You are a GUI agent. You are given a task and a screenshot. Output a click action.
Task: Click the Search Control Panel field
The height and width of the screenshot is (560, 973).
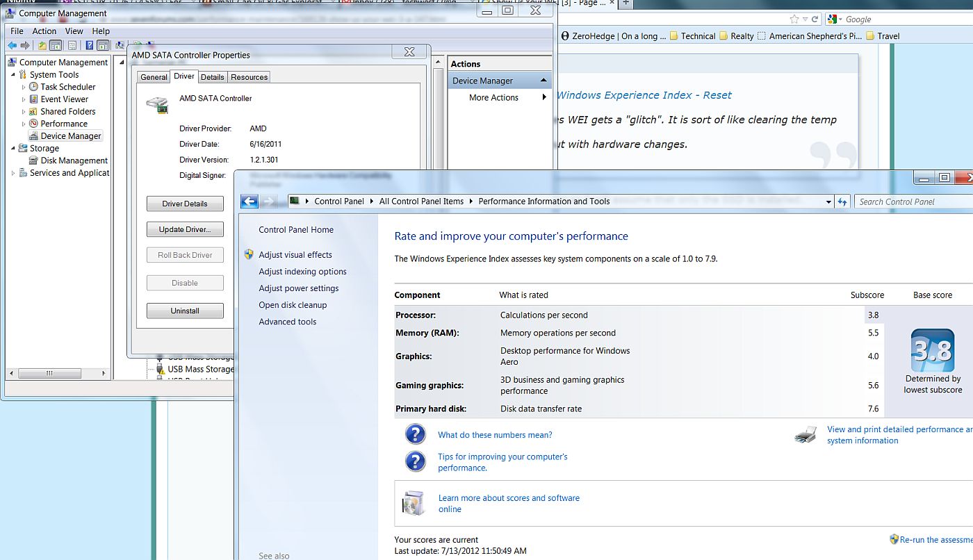[x=913, y=201]
